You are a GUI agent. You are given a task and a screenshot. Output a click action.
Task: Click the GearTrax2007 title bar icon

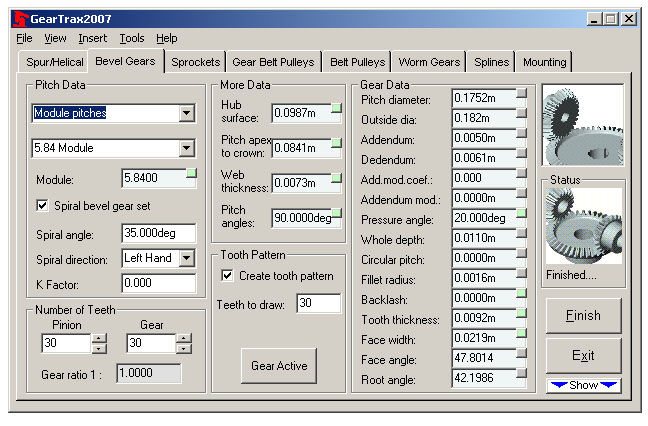21,19
